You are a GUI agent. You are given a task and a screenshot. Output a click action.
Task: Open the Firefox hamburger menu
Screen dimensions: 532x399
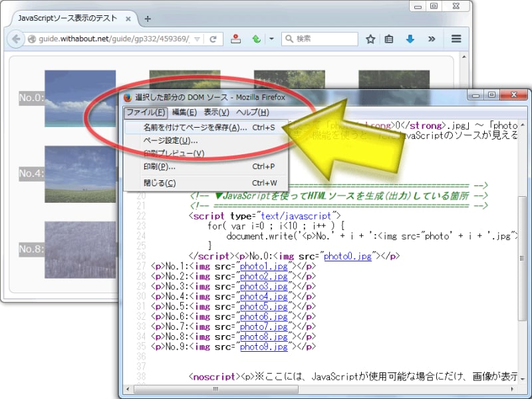[456, 39]
